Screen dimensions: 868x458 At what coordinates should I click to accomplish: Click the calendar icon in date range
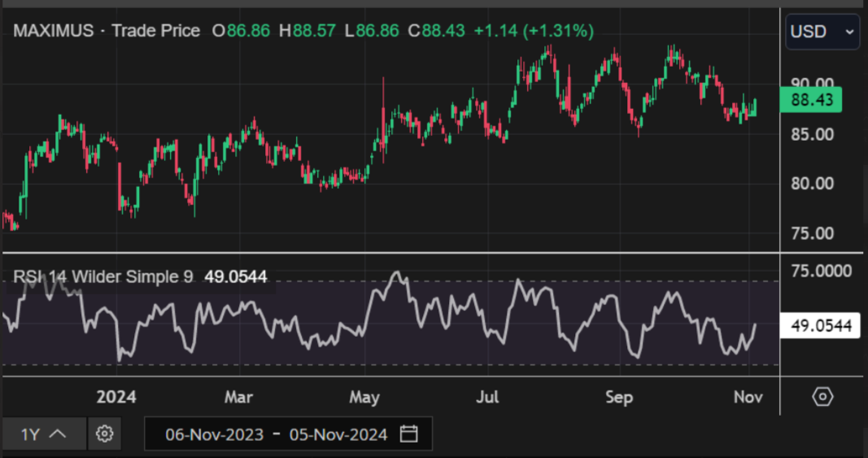(409, 434)
